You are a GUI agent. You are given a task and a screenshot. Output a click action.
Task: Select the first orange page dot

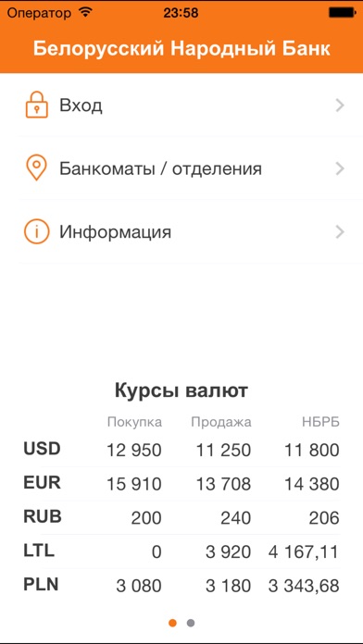point(172,623)
